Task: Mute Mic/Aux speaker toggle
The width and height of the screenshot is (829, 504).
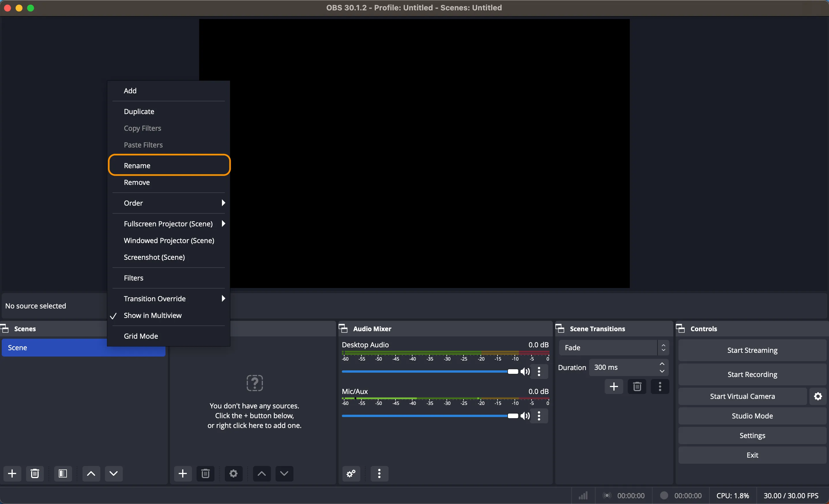Action: [x=525, y=416]
